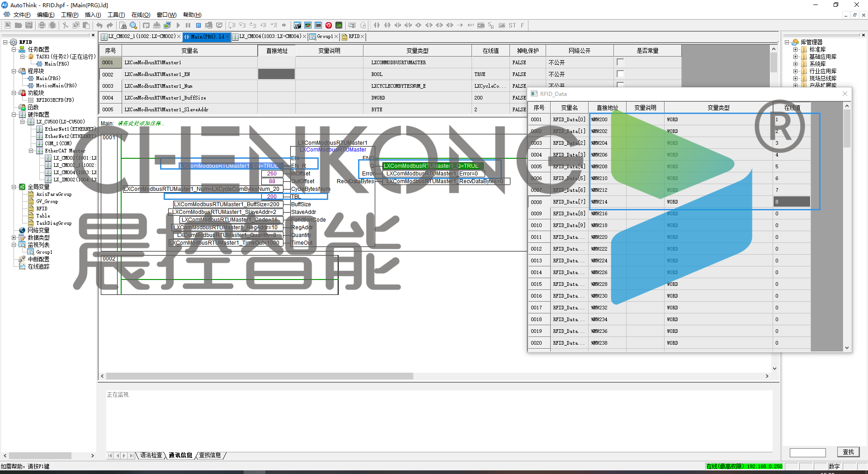Click the jump arrow ladder icon
This screenshot has width=868, height=474.
click(460, 25)
